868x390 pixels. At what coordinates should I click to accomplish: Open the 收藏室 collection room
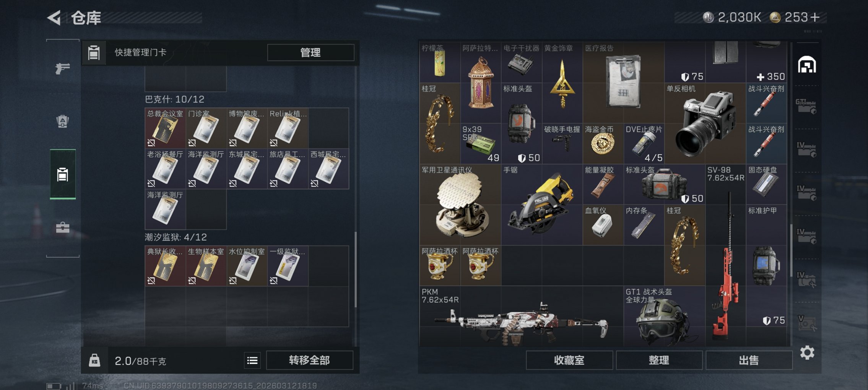point(569,360)
